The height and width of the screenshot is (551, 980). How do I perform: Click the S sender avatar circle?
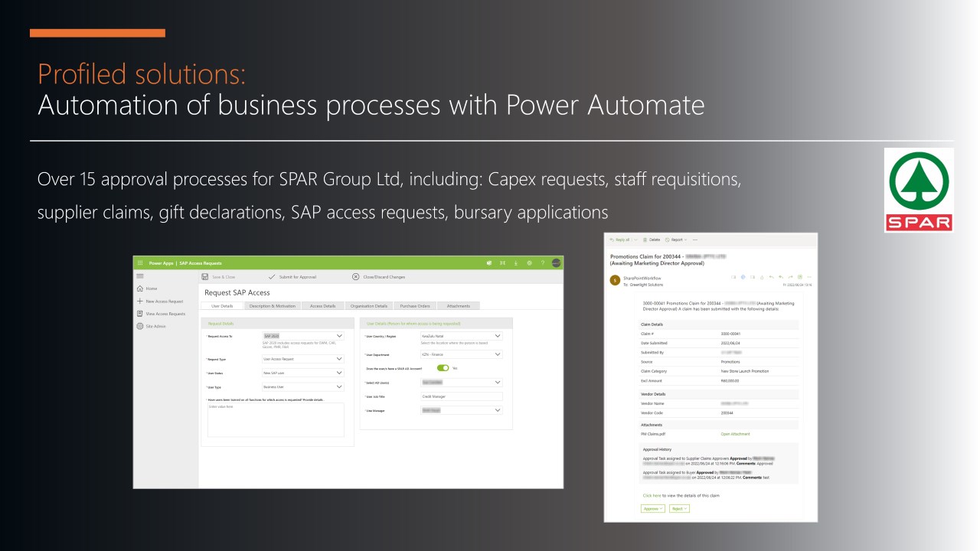(x=615, y=280)
